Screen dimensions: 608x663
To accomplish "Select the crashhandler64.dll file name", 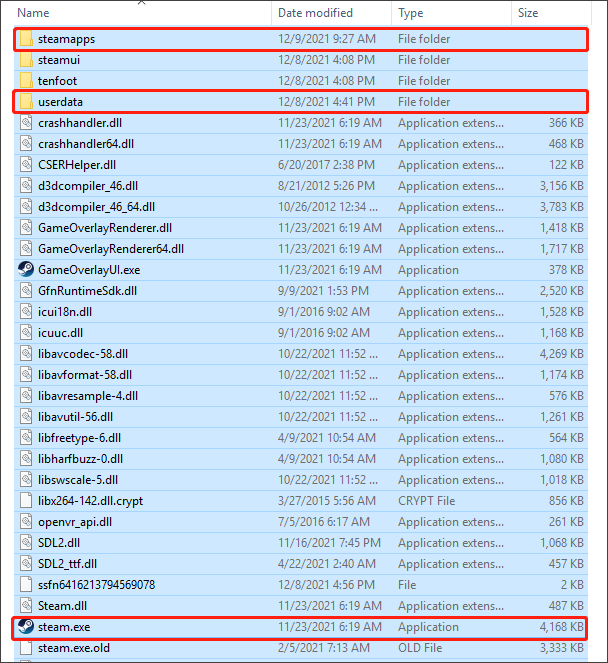I will click(x=86, y=144).
